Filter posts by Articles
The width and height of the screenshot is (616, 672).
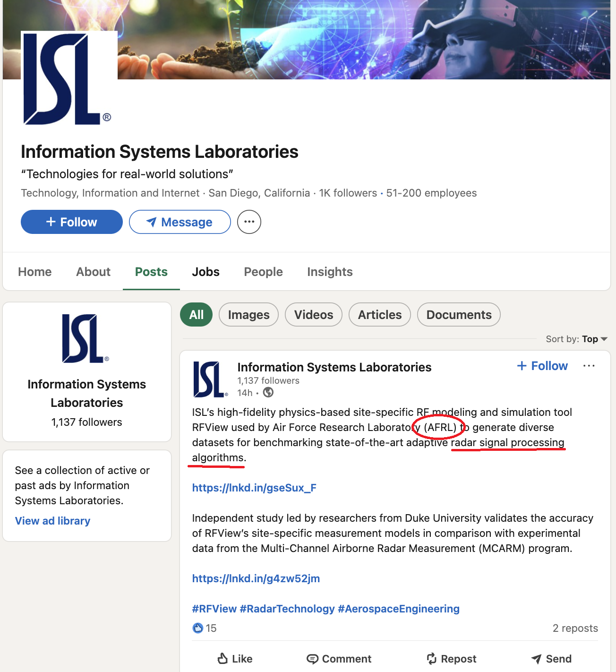[380, 315]
